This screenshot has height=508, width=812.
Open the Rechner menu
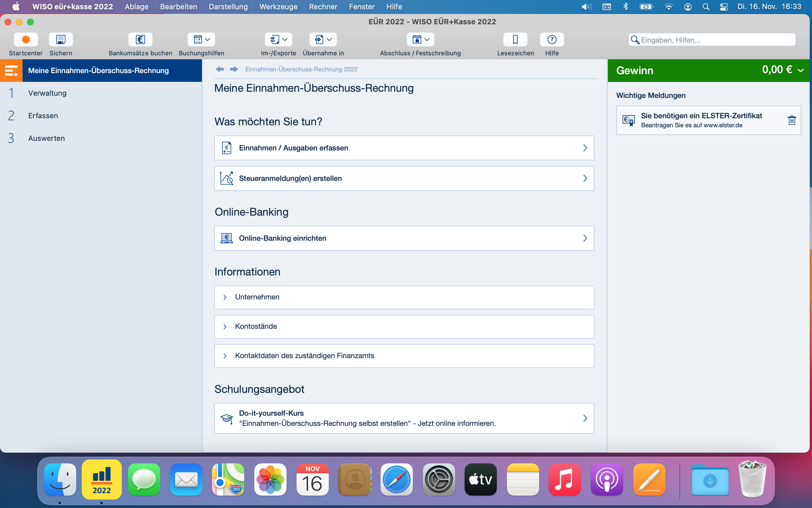[x=323, y=7]
